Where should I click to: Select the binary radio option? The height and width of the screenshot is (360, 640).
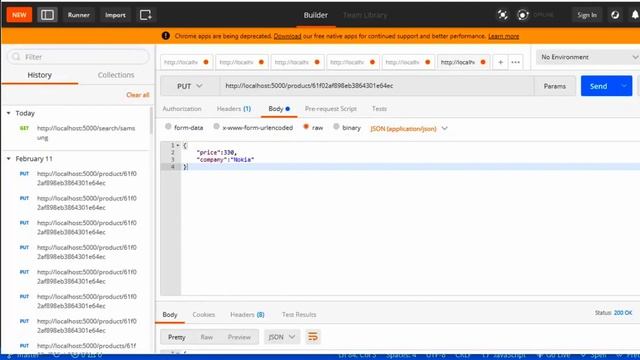pyautogui.click(x=336, y=127)
